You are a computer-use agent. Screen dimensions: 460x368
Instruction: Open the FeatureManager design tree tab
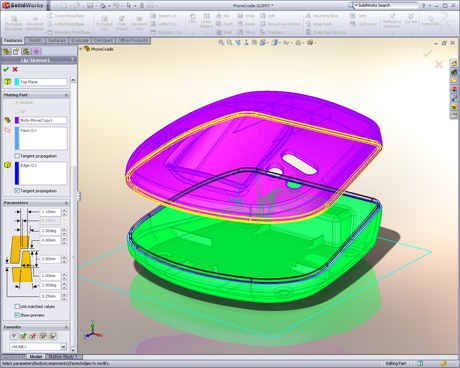pyautogui.click(x=6, y=51)
